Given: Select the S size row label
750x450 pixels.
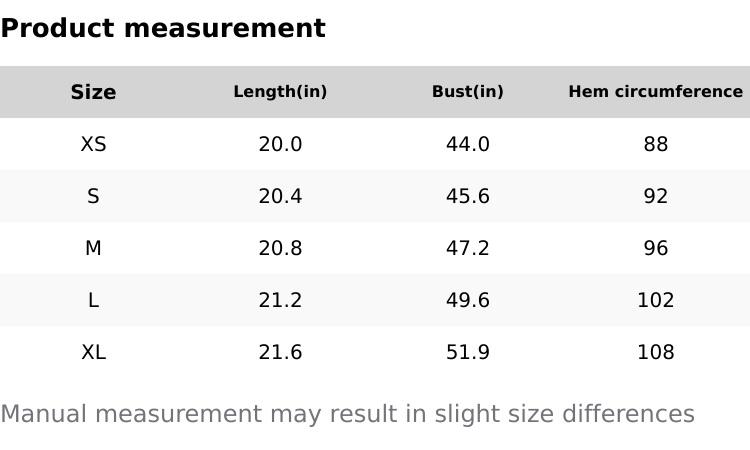Looking at the screenshot, I should [x=93, y=196].
